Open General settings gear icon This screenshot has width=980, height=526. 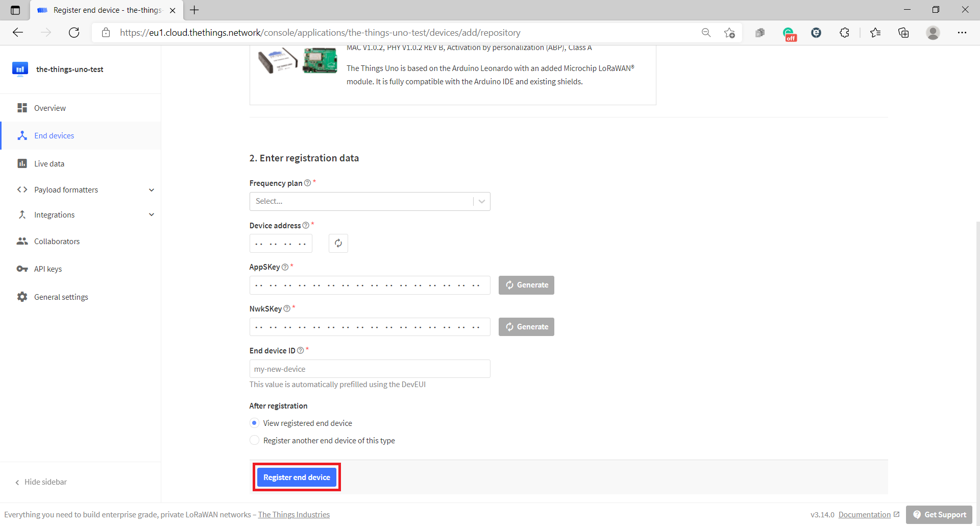[22, 297]
